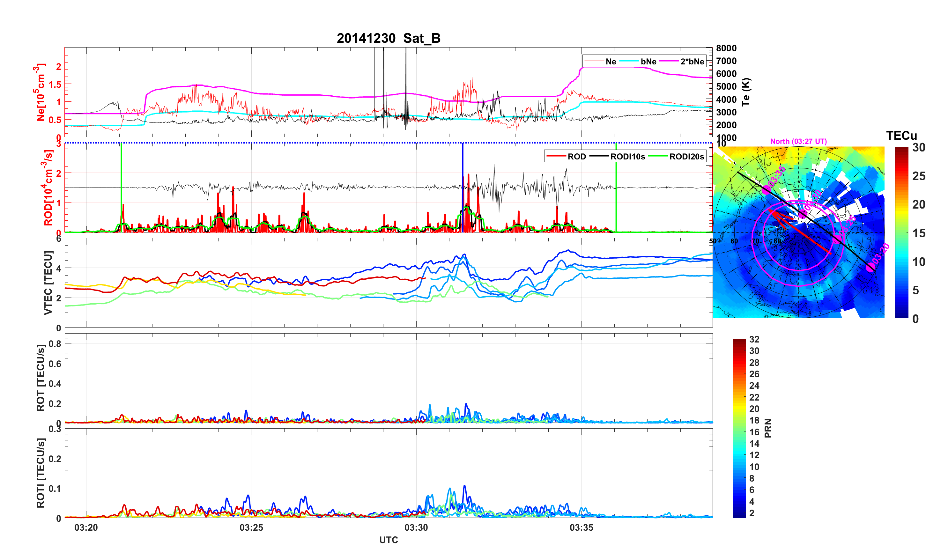Click the 03:35 magenta marker on map
The image size is (926, 560).
click(x=766, y=190)
